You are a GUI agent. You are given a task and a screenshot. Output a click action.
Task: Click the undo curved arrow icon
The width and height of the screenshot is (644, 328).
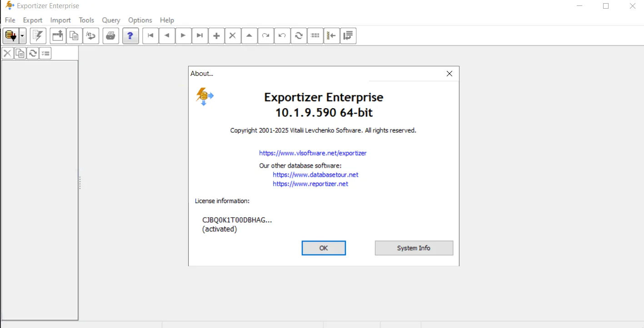[x=282, y=35]
